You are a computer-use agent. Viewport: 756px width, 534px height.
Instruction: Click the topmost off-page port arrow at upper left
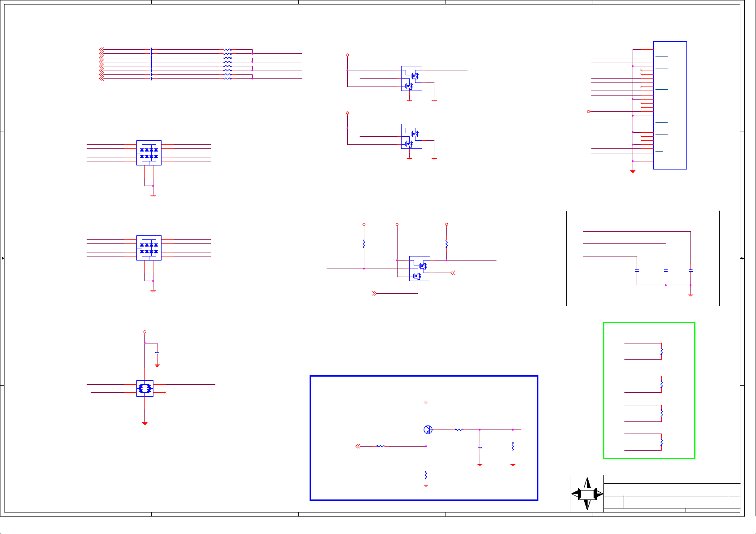click(x=101, y=49)
